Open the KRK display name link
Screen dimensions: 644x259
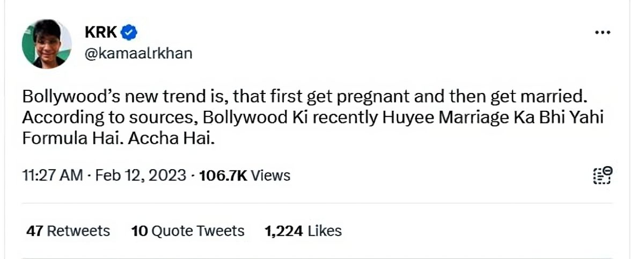(100, 33)
